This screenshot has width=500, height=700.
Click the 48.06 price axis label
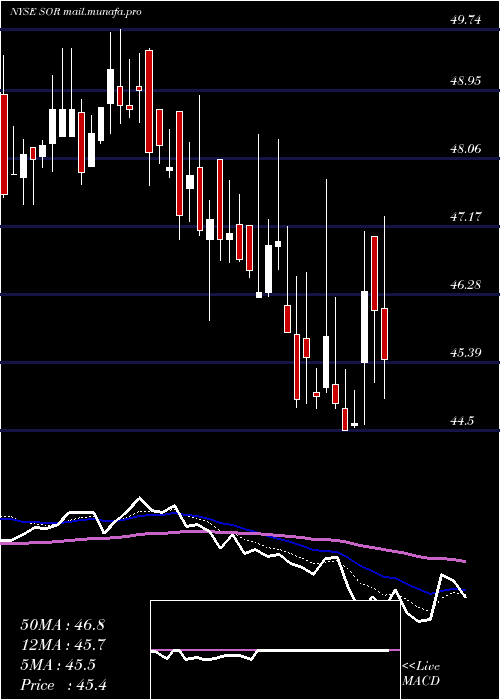[466, 149]
